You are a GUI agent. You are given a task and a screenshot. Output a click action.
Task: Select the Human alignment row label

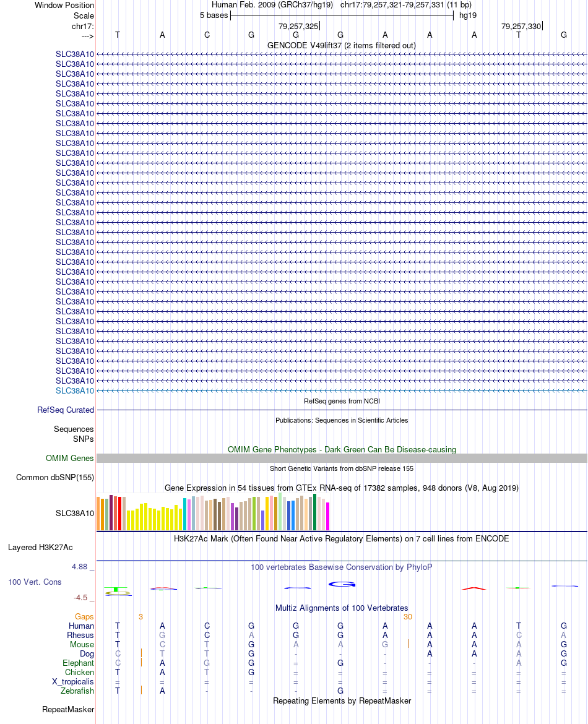coord(81,626)
